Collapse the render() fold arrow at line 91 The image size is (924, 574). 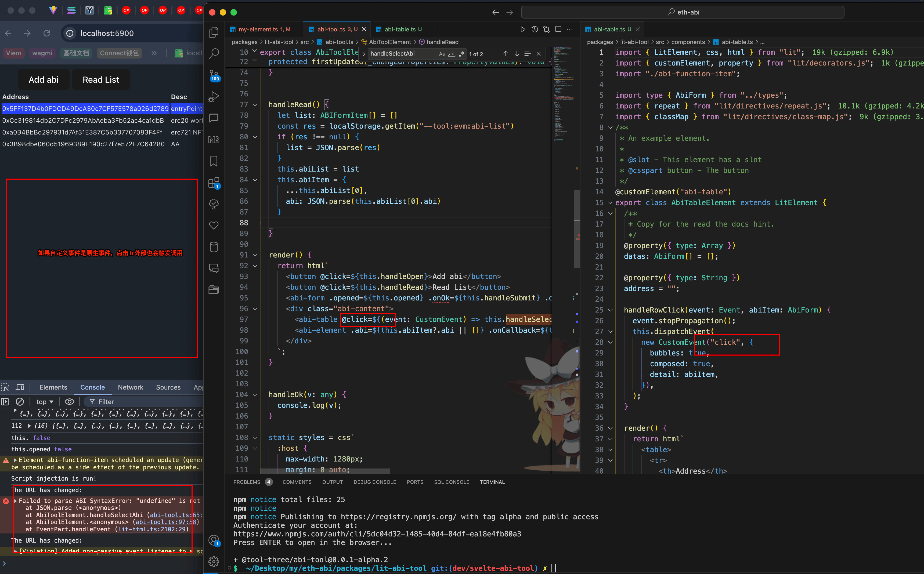coord(255,255)
